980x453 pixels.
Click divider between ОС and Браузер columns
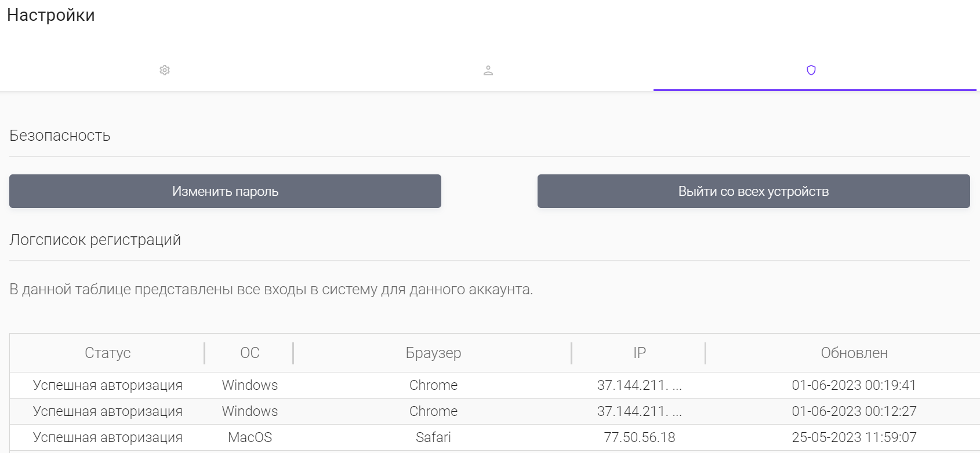point(293,353)
